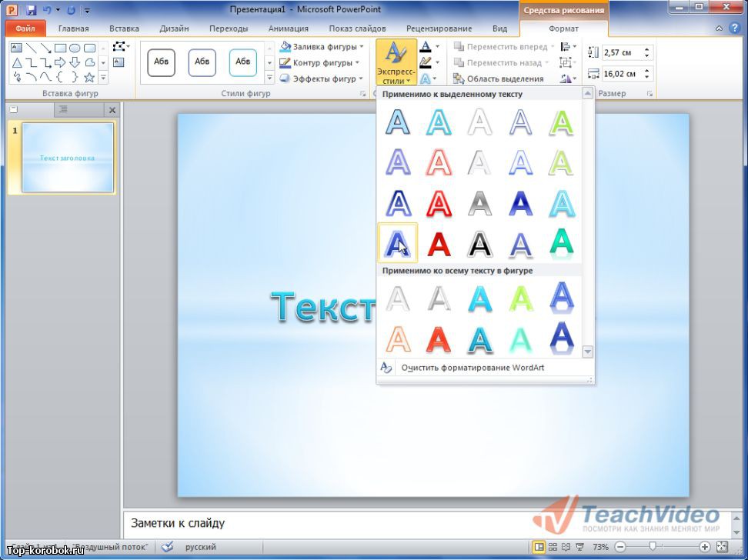Pick the Left Brace shape
This screenshot has width=748, height=560.
(60, 77)
